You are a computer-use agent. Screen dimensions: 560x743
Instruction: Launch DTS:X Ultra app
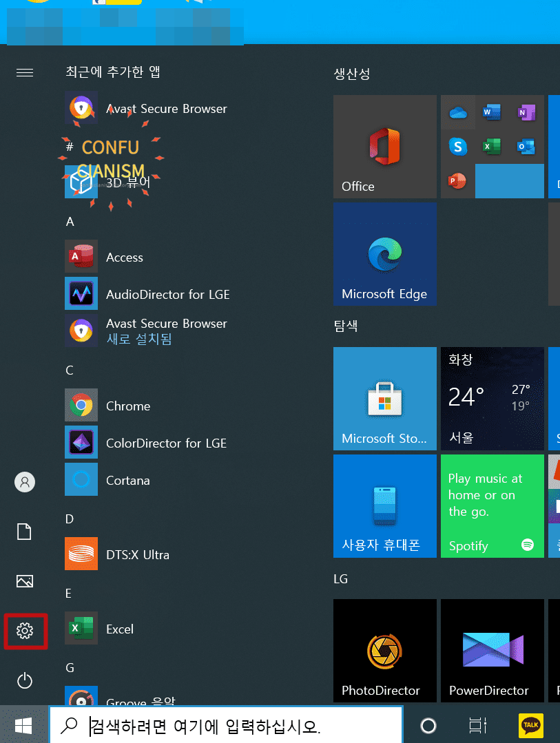click(x=117, y=554)
